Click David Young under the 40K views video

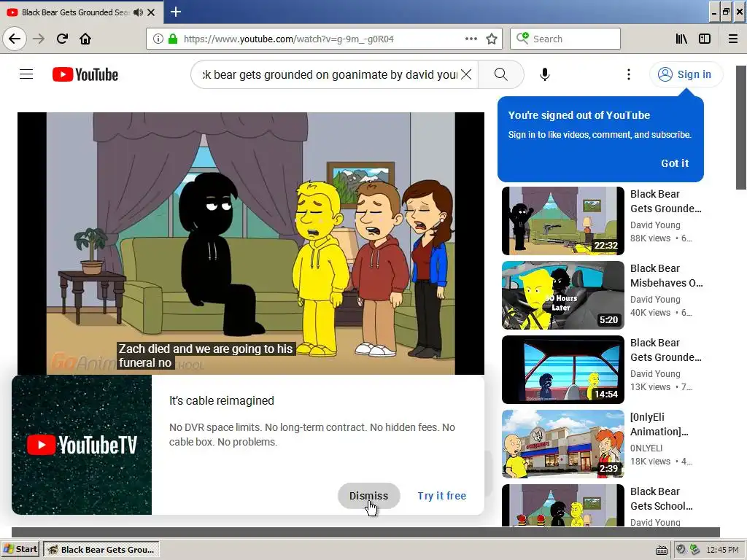click(655, 300)
